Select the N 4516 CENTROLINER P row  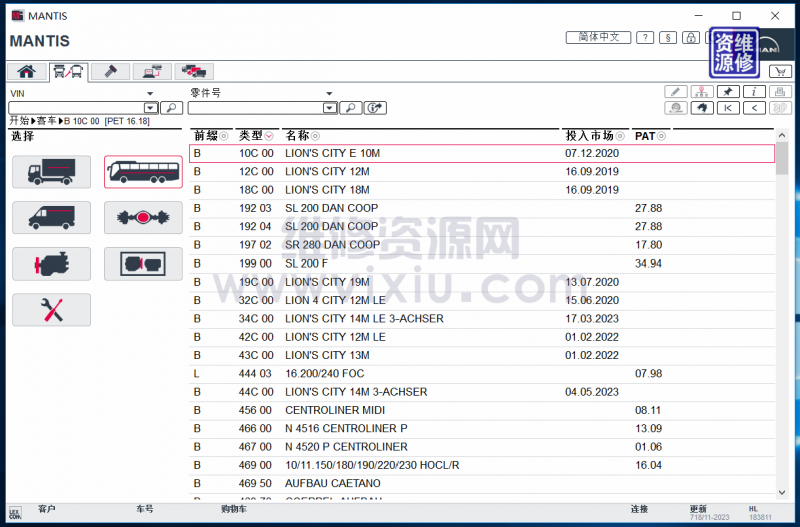click(482, 429)
